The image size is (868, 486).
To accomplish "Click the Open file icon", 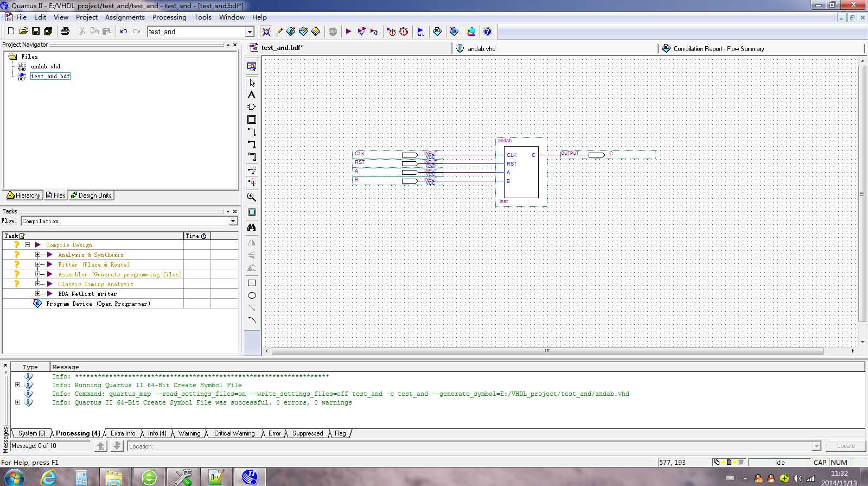I will point(23,31).
